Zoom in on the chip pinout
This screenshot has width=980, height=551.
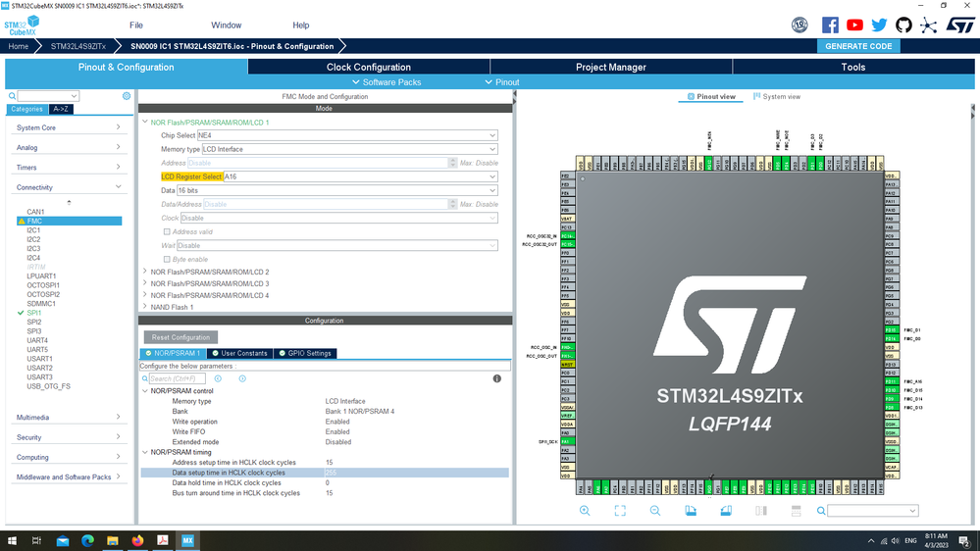click(585, 511)
